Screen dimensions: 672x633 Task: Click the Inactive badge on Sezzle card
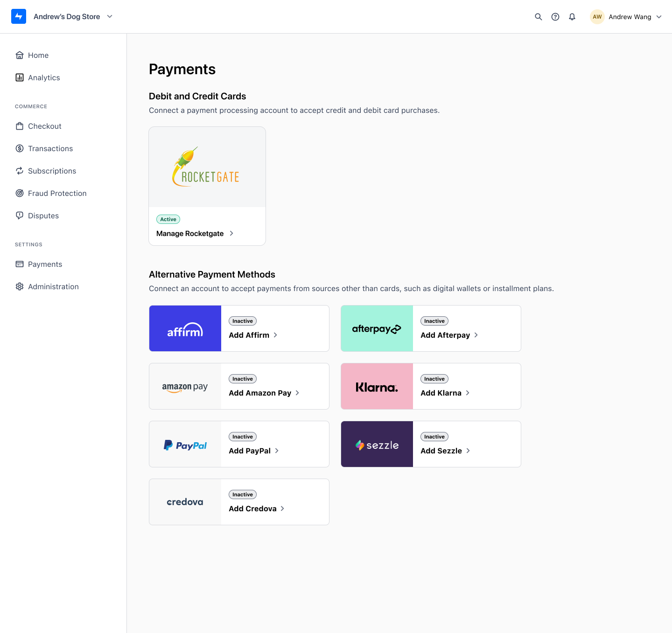click(434, 437)
